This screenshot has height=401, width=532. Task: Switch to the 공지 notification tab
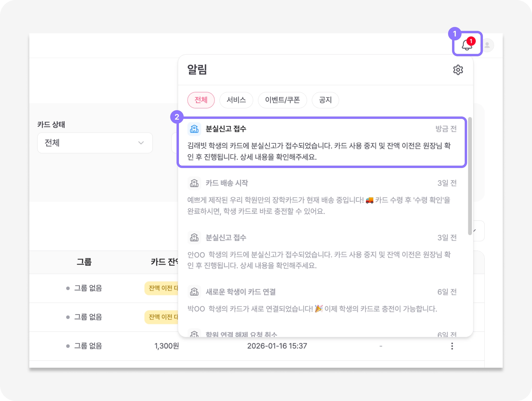(x=325, y=100)
